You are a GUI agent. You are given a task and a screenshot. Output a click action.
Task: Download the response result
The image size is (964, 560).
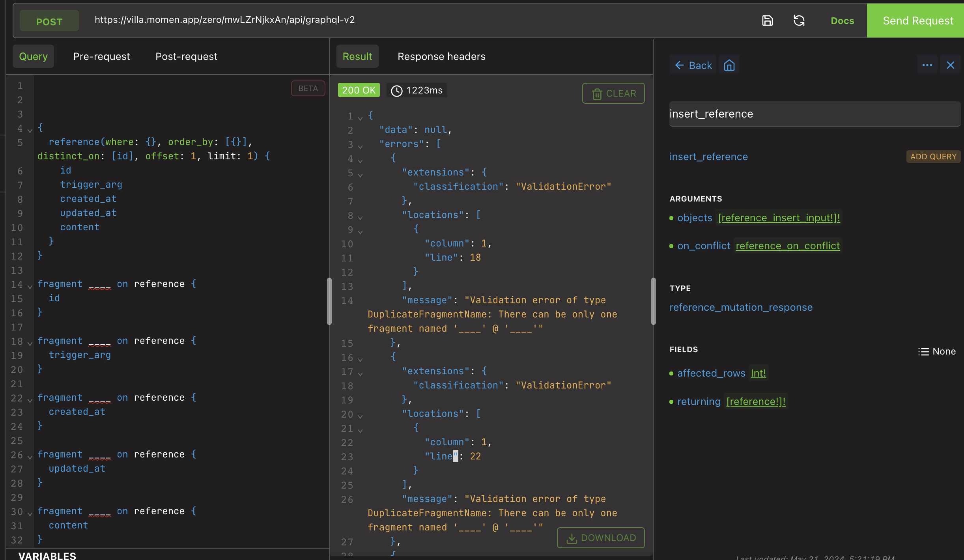click(601, 538)
